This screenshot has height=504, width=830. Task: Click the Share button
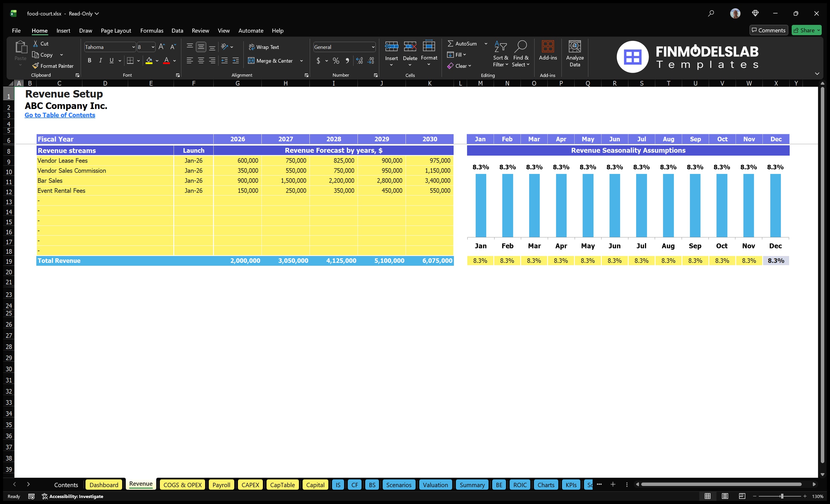point(807,30)
